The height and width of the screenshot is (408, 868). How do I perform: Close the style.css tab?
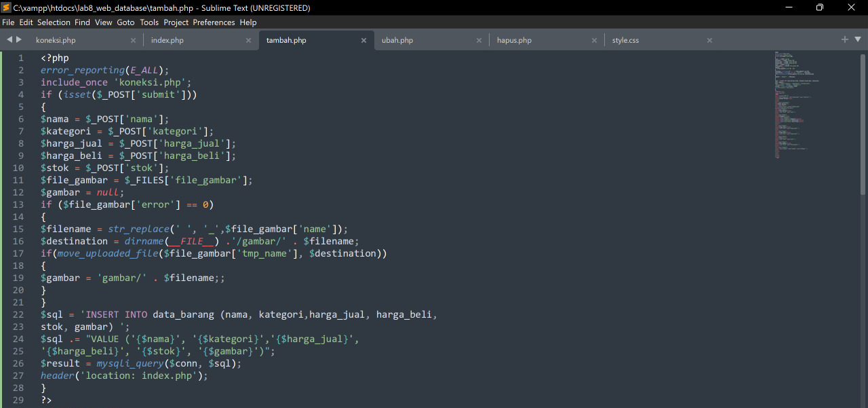pyautogui.click(x=709, y=40)
